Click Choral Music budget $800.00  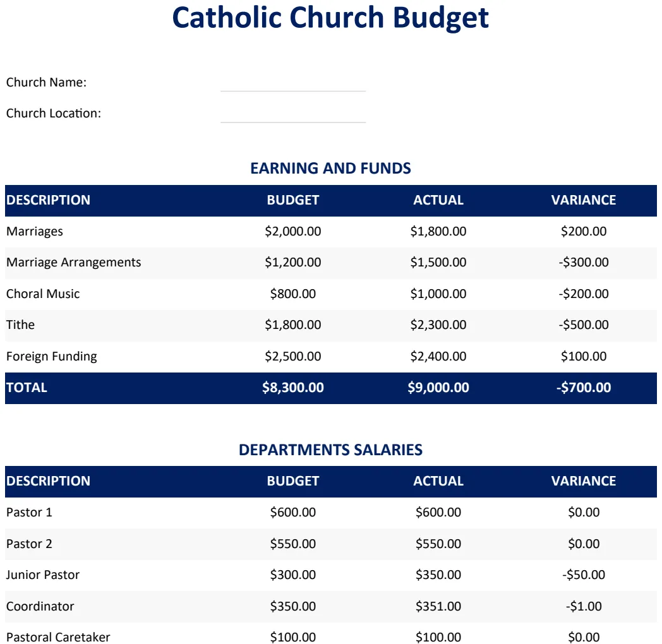[x=293, y=294]
